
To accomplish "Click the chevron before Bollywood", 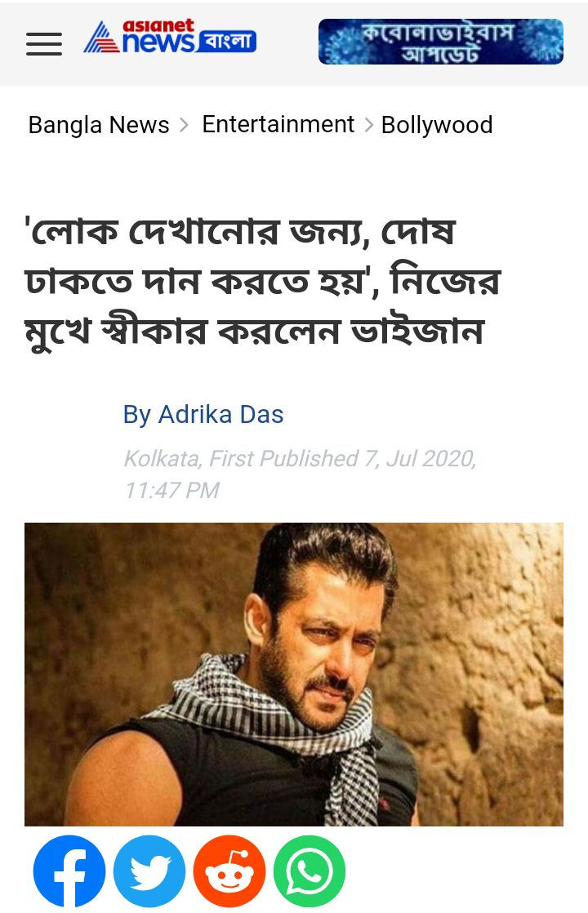I will (368, 125).
